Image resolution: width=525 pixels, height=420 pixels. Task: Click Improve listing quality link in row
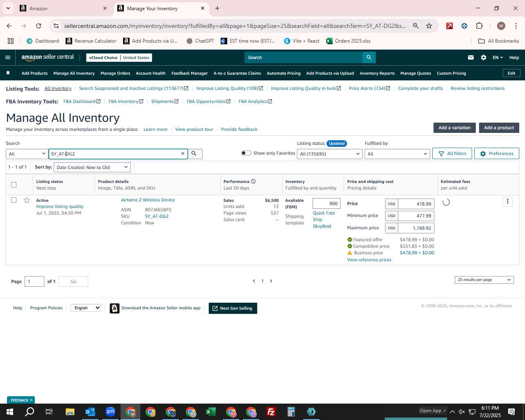pos(60,206)
